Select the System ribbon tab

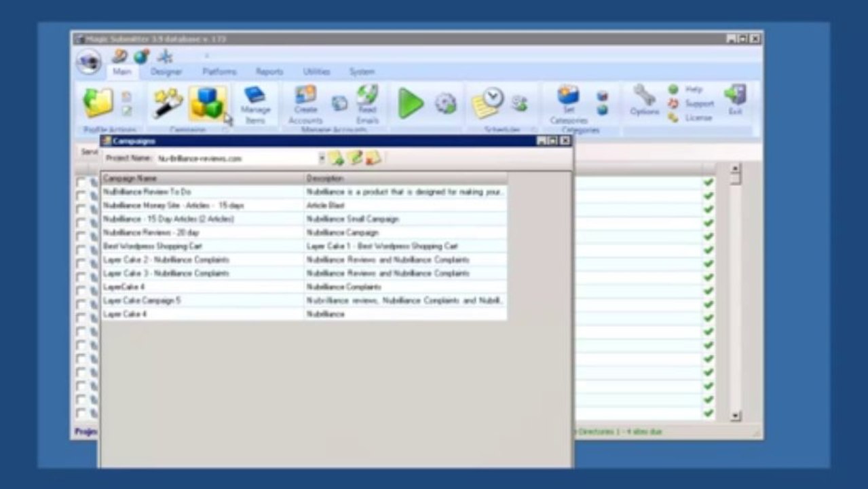(362, 71)
